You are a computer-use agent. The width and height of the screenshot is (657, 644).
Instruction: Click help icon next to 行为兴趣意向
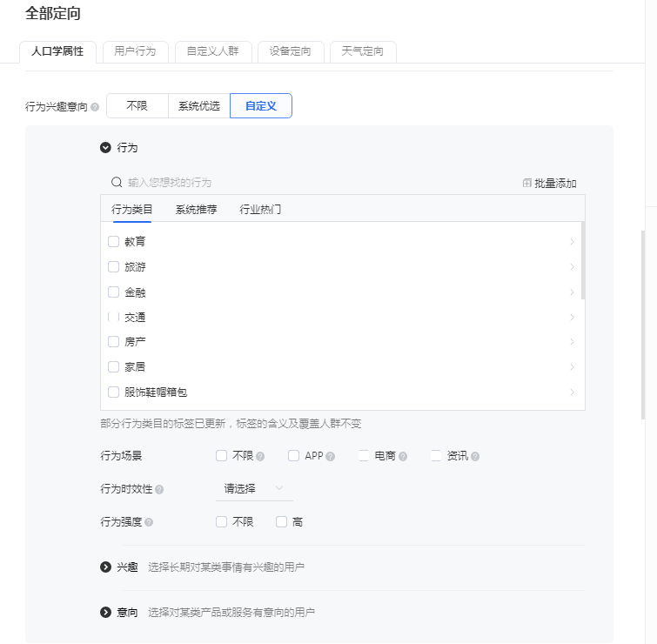click(x=95, y=107)
